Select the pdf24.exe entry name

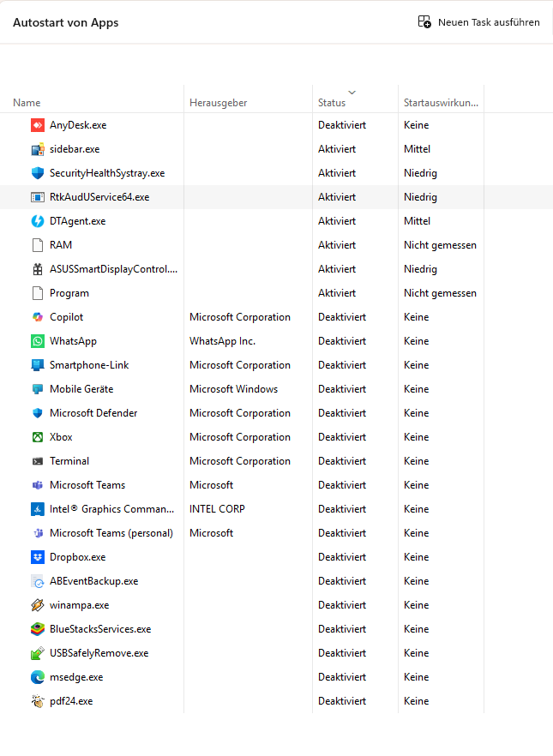click(x=71, y=701)
